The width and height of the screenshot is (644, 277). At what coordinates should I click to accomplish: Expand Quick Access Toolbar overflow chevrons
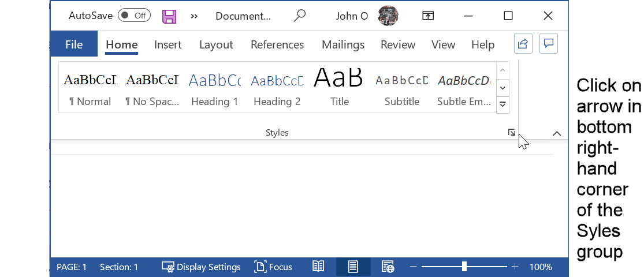(194, 16)
